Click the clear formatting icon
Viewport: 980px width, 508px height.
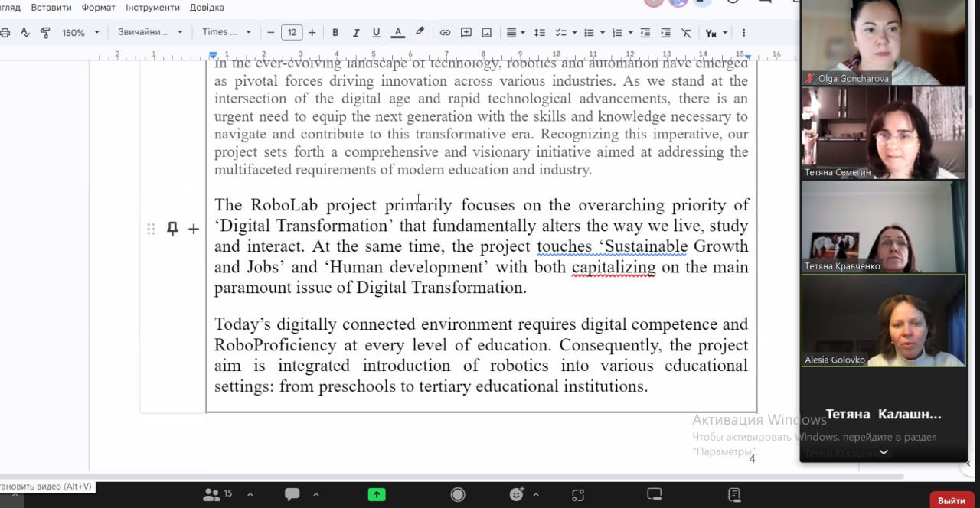click(x=686, y=32)
